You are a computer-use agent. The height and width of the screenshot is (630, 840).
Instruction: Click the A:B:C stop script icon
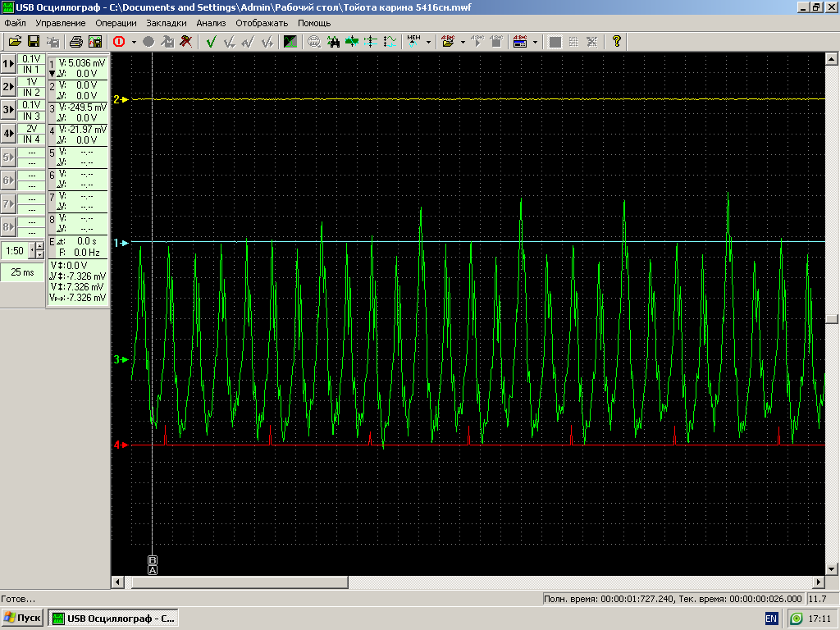[x=495, y=41]
